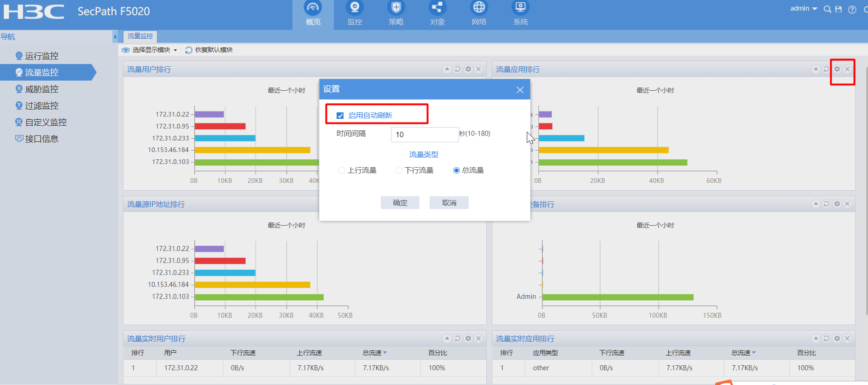Click the H3C logo
Image resolution: width=868 pixels, height=385 pixels.
tap(34, 12)
